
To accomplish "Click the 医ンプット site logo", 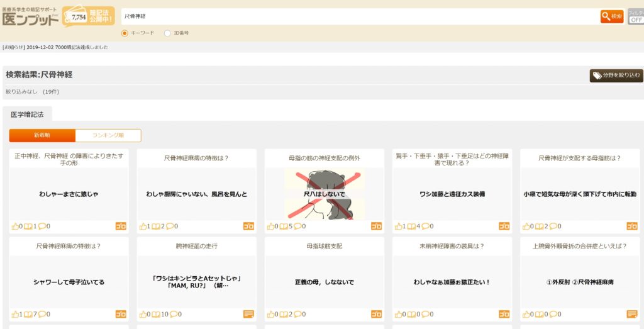I will pyautogui.click(x=30, y=17).
